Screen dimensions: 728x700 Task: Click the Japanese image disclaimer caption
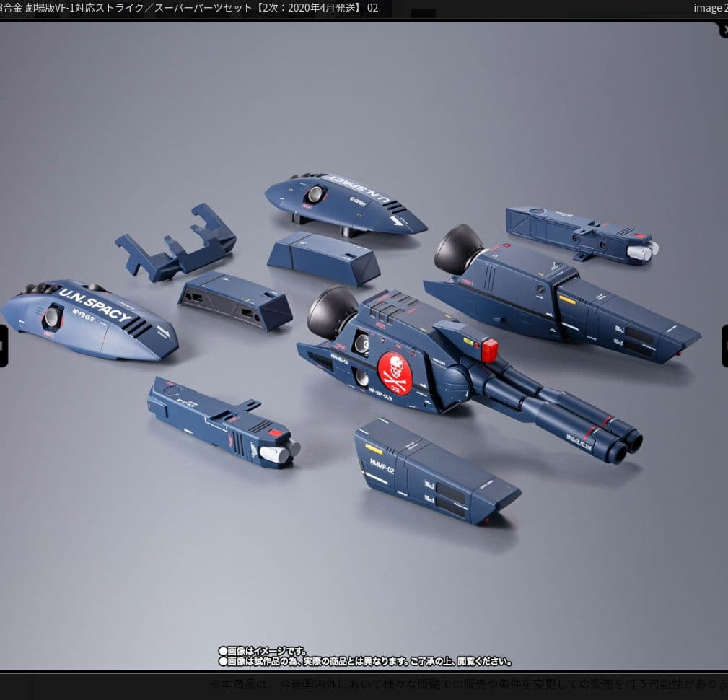[x=365, y=656]
